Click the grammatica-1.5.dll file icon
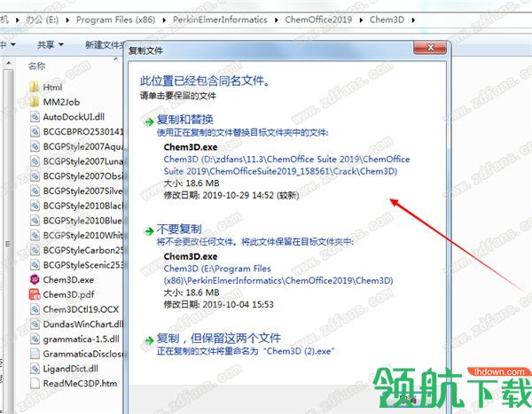Screen dimensions: 532x414 click(35, 339)
